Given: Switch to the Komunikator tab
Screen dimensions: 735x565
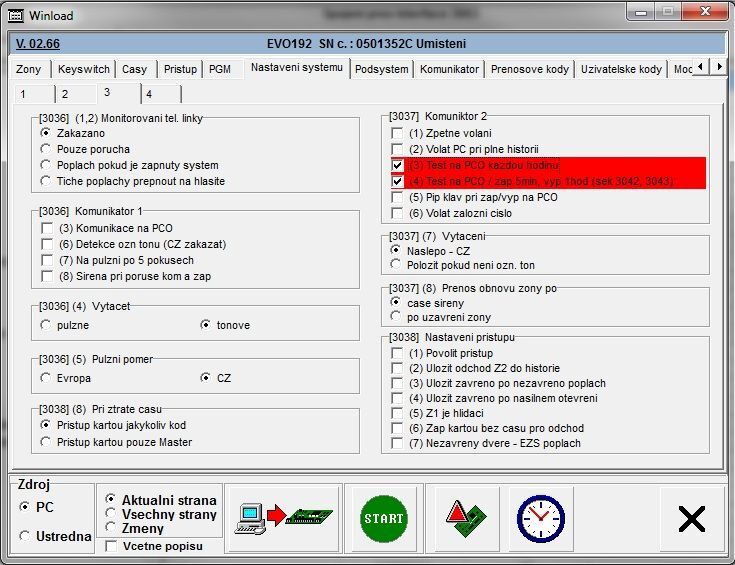Looking at the screenshot, I should pyautogui.click(x=449, y=69).
